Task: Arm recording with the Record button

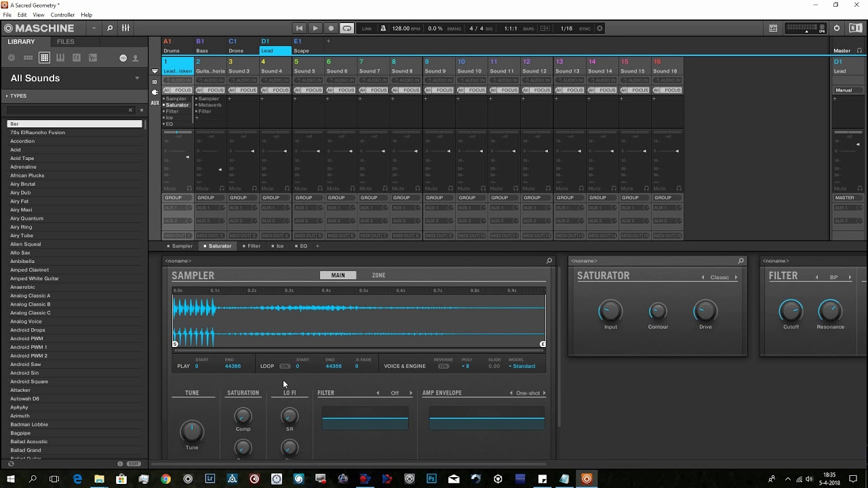Action: (331, 28)
